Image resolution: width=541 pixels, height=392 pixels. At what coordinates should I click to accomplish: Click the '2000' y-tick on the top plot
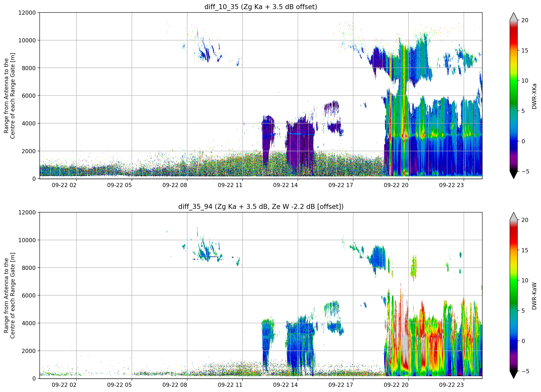(29, 151)
